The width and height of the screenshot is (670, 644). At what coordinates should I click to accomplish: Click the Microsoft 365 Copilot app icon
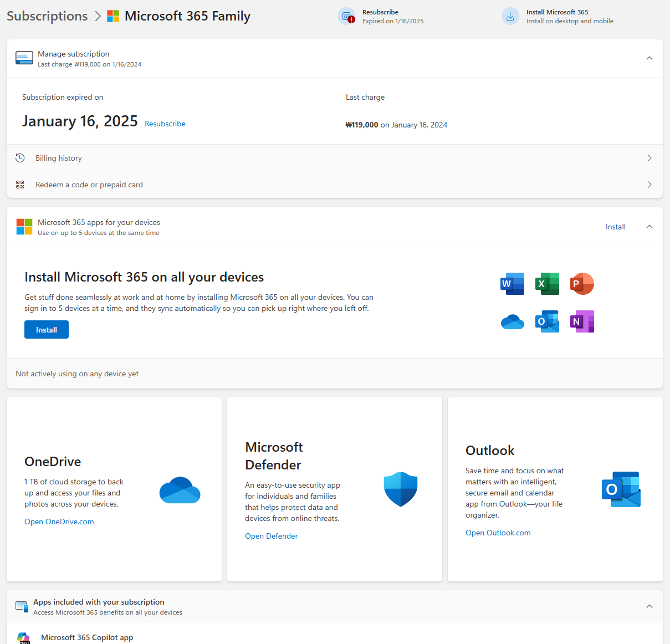[x=23, y=638]
